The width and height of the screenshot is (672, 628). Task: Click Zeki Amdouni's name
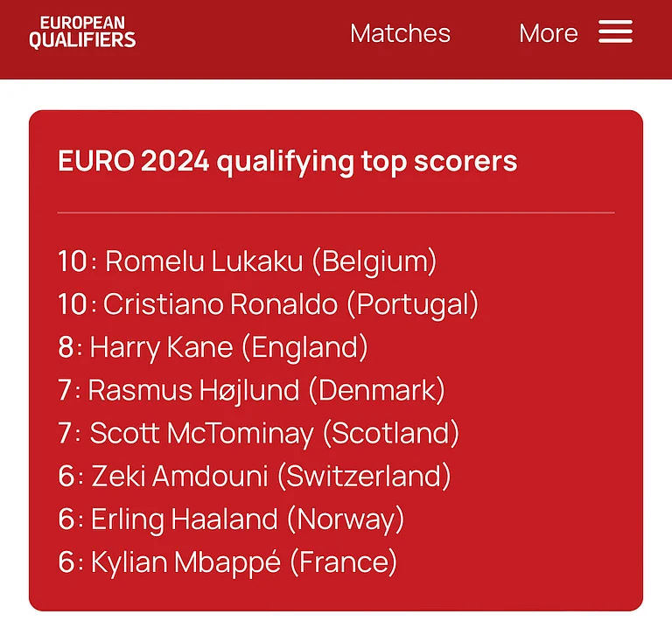(179, 476)
